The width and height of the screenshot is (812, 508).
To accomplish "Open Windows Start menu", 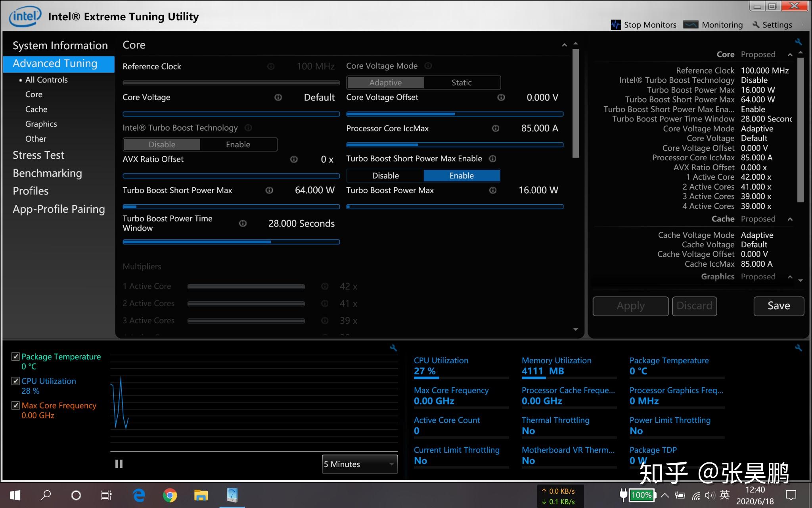I will tap(15, 495).
